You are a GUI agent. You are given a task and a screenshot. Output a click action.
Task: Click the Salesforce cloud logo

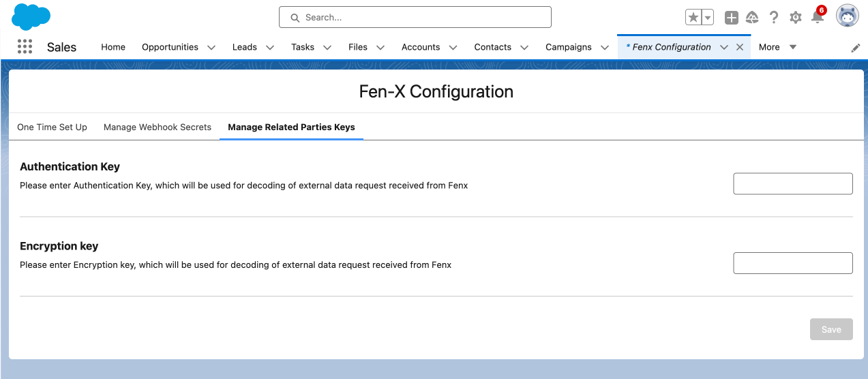(x=31, y=16)
